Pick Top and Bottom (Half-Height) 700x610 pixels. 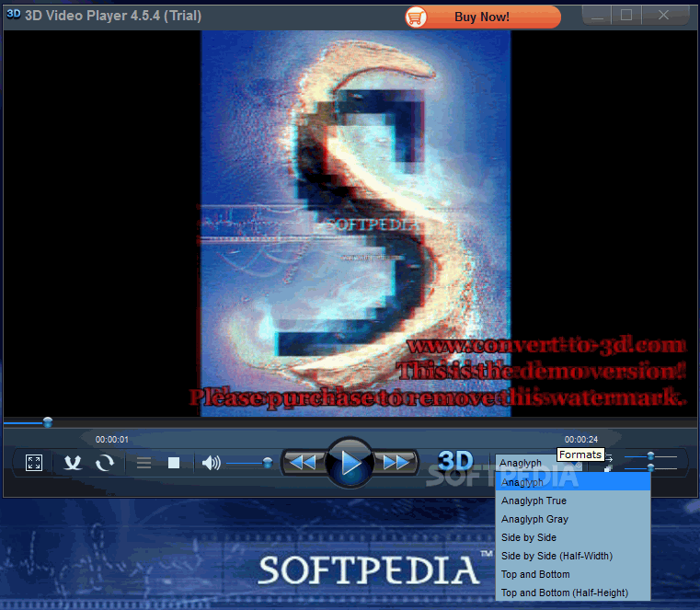pyautogui.click(x=573, y=593)
